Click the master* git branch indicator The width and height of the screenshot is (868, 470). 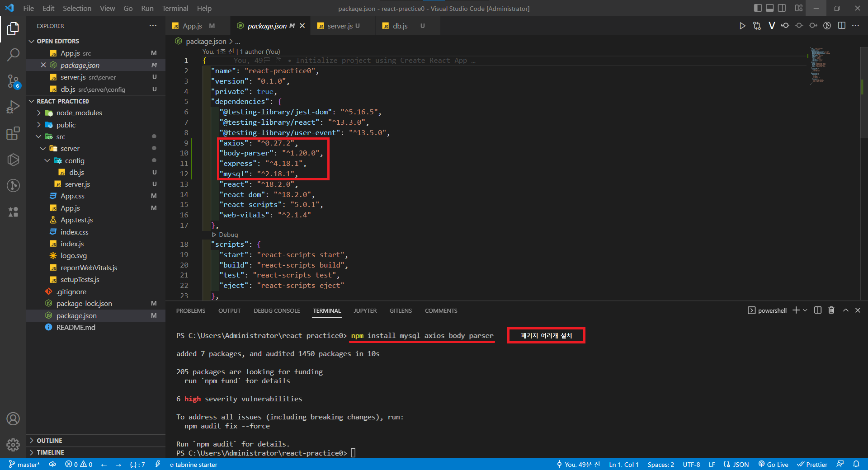click(x=24, y=465)
